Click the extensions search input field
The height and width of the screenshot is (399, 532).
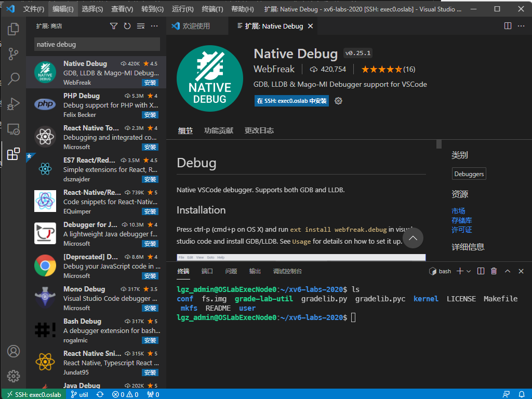coord(96,44)
